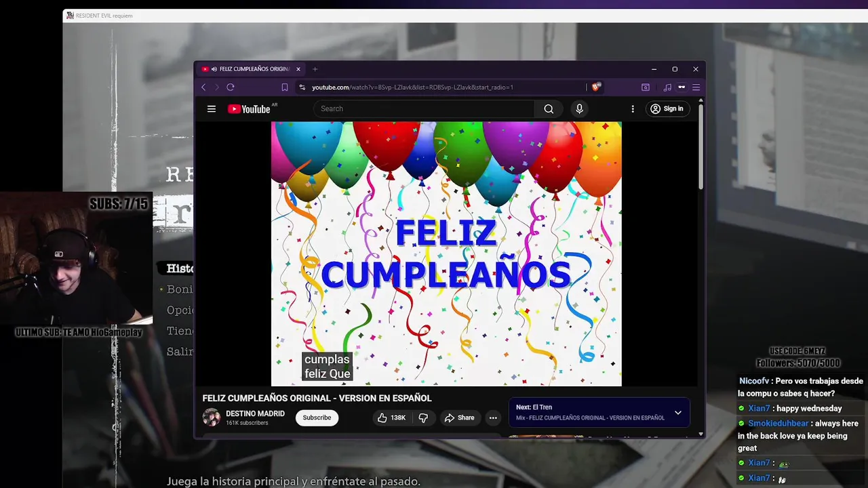Click the browser forward arrow
Screen dimensions: 868x488
(217, 87)
